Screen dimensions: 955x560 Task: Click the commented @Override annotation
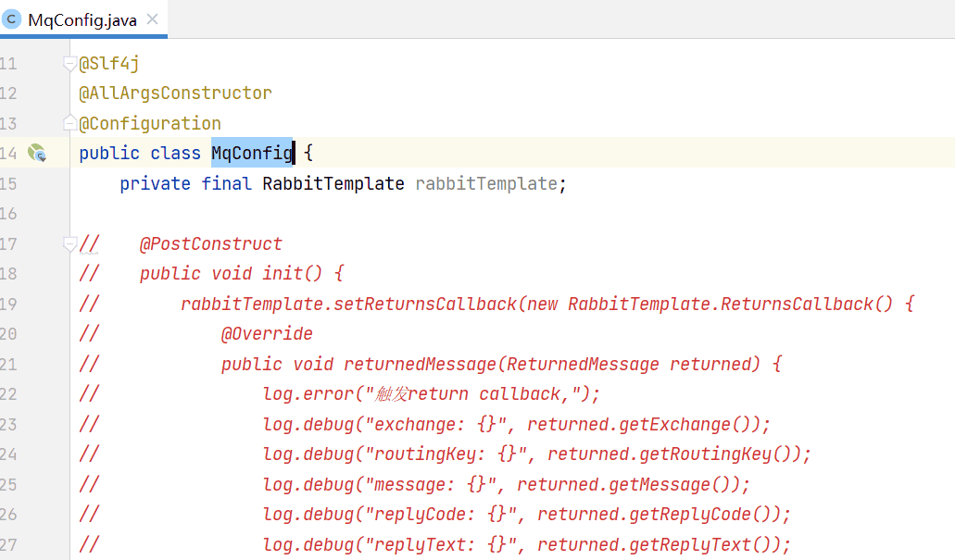point(267,333)
